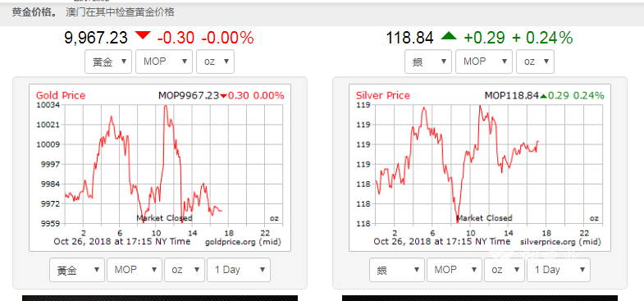
Task: Expand the silver chart 1 Day range dropdown
Action: [559, 270]
